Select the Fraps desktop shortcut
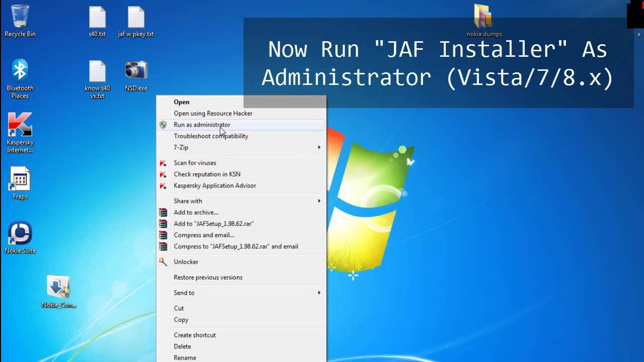644x362 pixels. [20, 184]
